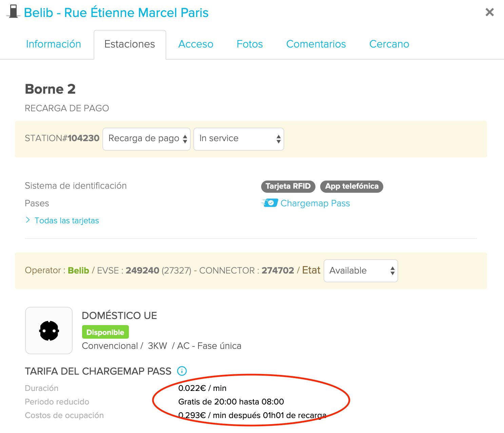Select the Estaciones tab

click(x=130, y=44)
